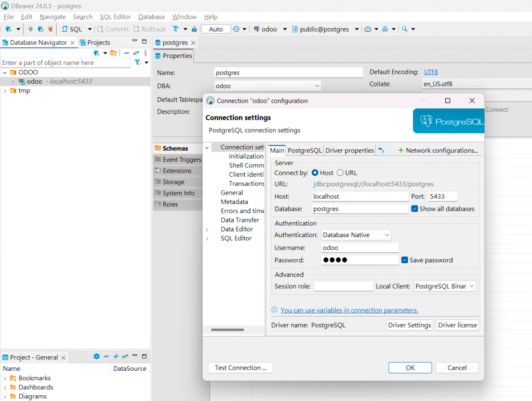Click the OK button in dialog

pyautogui.click(x=410, y=368)
